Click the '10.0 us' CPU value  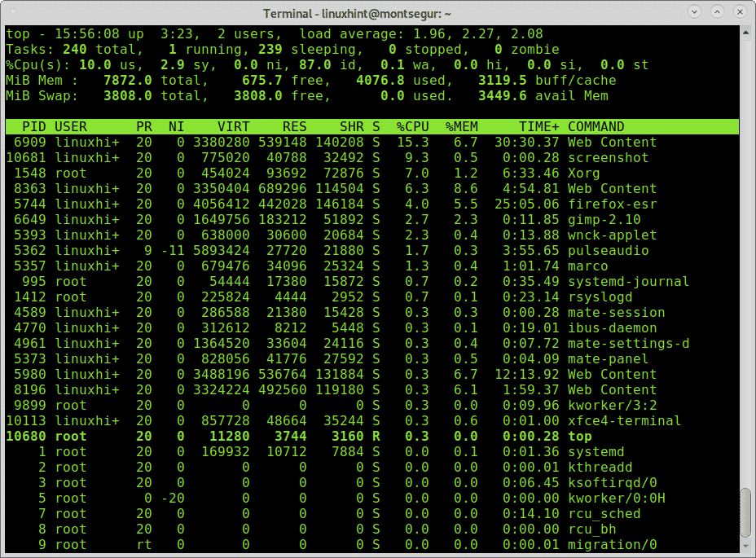point(107,65)
